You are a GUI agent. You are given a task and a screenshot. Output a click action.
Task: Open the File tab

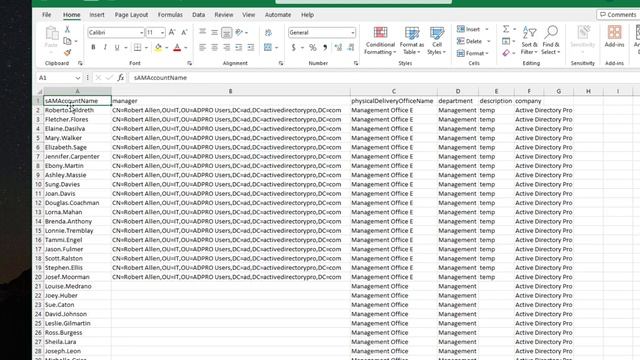click(47, 15)
